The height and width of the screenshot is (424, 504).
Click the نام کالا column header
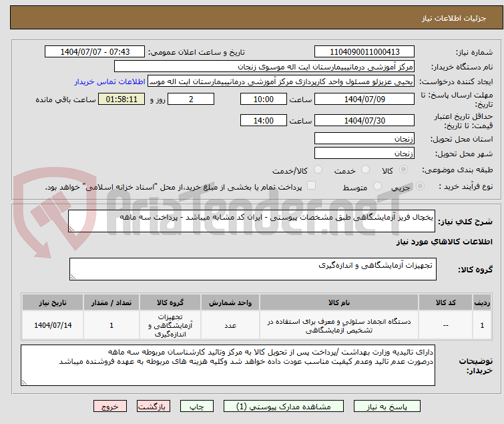(x=339, y=302)
